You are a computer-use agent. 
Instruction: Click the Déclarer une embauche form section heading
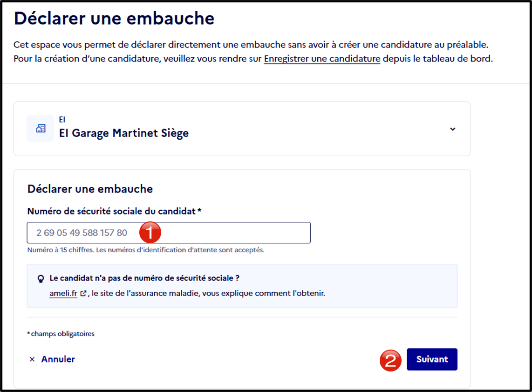click(90, 189)
